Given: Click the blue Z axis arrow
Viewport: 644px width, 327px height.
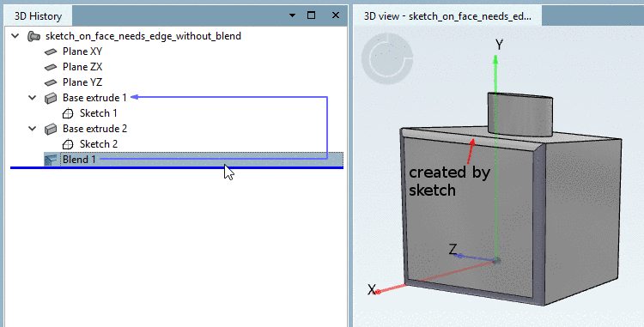Looking at the screenshot, I should pos(460,256).
